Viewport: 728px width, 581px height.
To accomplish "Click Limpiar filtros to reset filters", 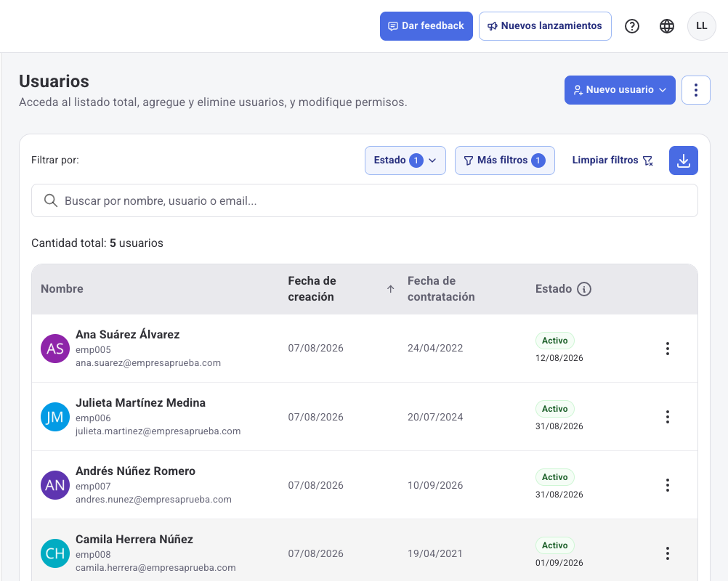I will point(613,161).
